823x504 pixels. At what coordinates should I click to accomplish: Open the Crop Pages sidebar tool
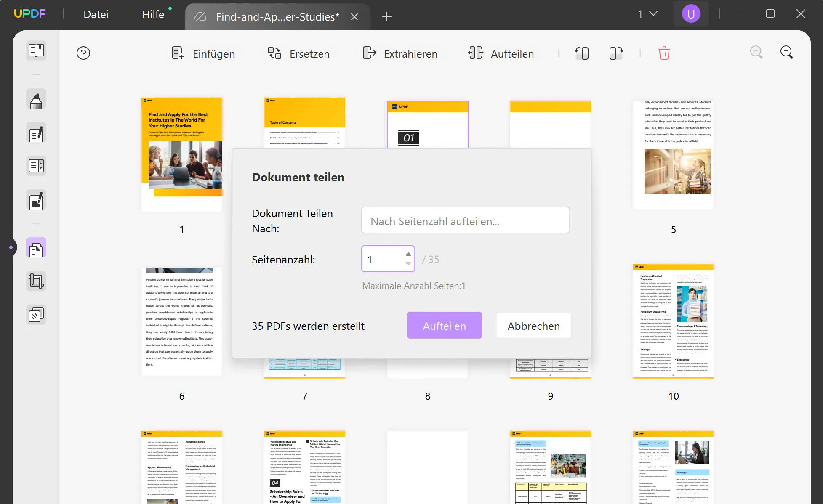pyautogui.click(x=36, y=281)
